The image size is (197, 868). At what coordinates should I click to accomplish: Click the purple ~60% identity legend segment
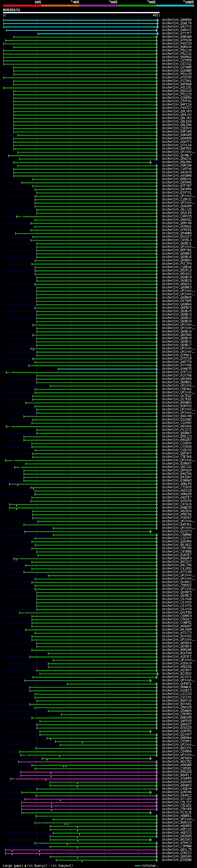click(x=98, y=6)
